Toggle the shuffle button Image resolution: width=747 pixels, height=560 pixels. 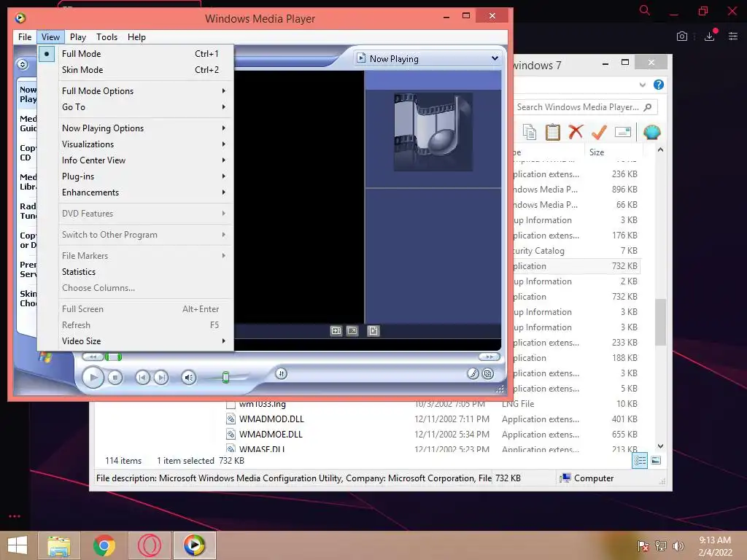coord(281,374)
